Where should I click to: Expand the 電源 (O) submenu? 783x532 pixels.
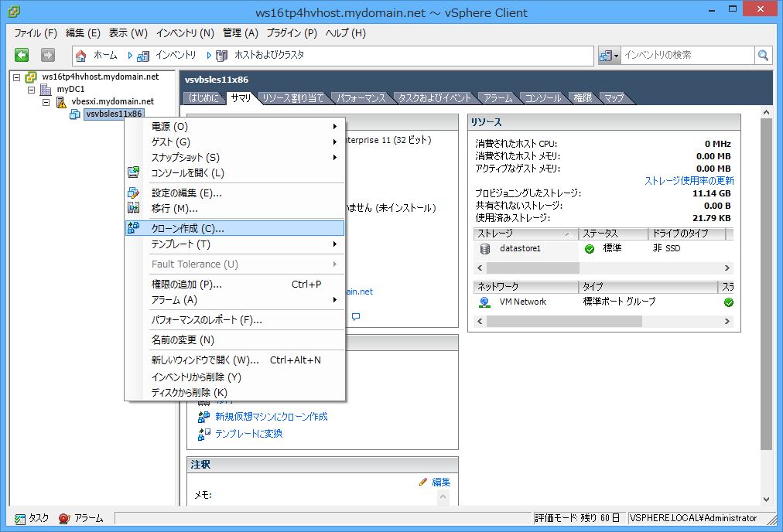coord(334,127)
